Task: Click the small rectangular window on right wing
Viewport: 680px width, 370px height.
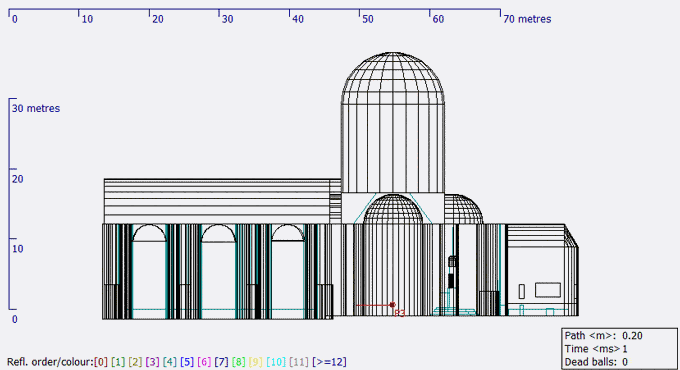Action: click(522, 291)
